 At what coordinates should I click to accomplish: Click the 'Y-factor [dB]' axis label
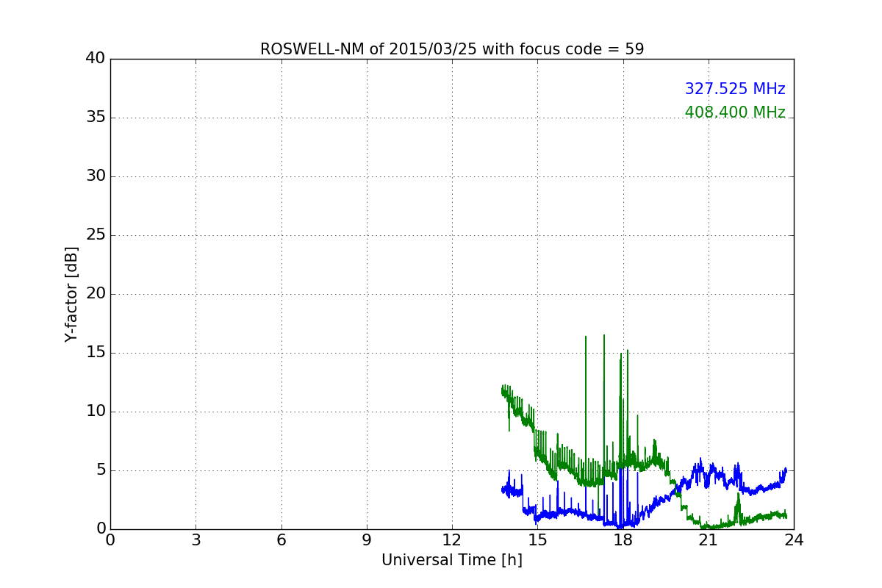pos(71,294)
